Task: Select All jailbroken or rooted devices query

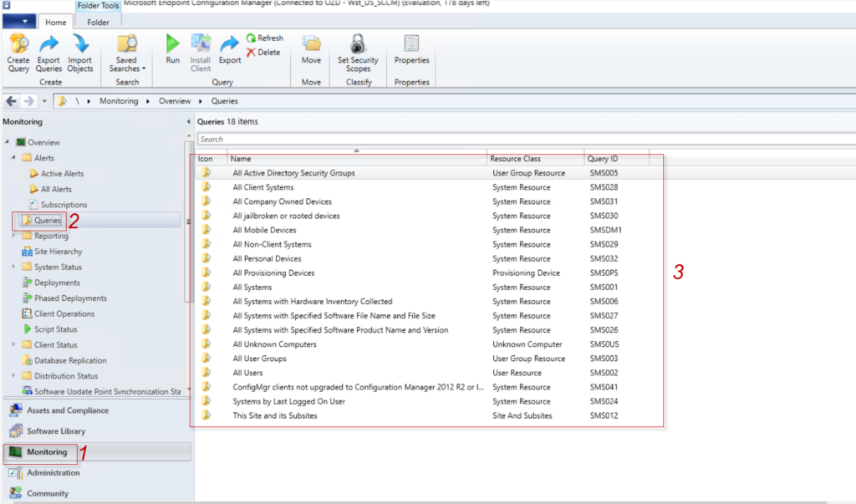Action: coord(286,216)
